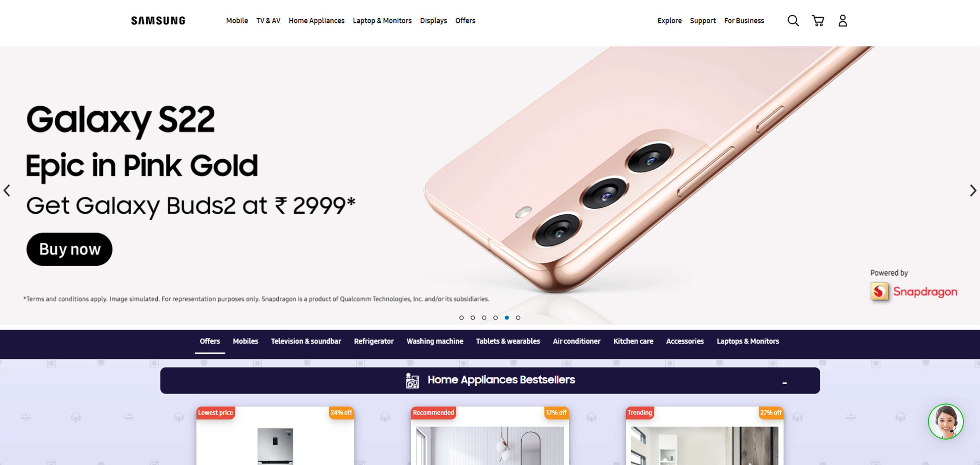Open the For Business link
980x465 pixels.
744,21
